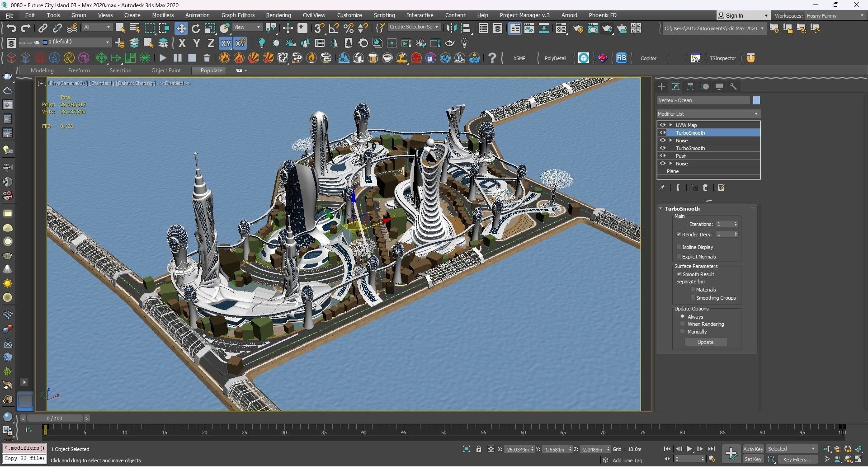868x470 pixels.
Task: Check the Smoothing Groups checkbox
Action: [693, 297]
